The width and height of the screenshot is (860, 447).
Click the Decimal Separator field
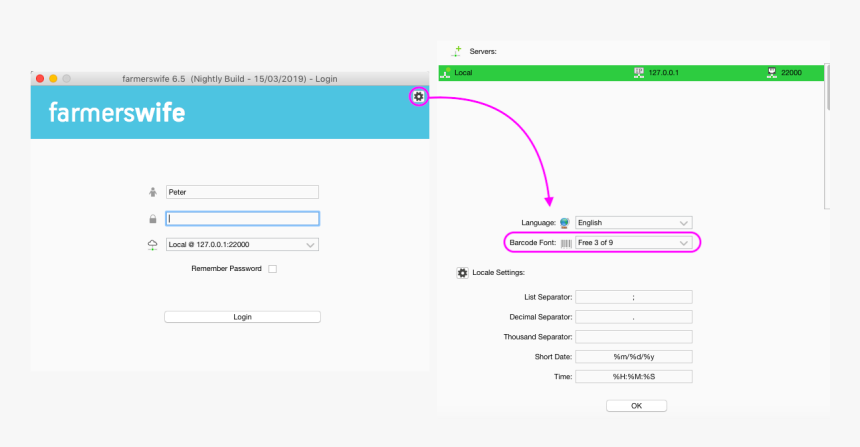point(633,317)
